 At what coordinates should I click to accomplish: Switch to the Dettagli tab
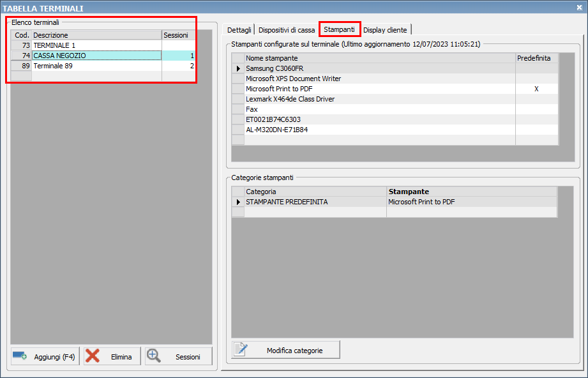click(239, 29)
